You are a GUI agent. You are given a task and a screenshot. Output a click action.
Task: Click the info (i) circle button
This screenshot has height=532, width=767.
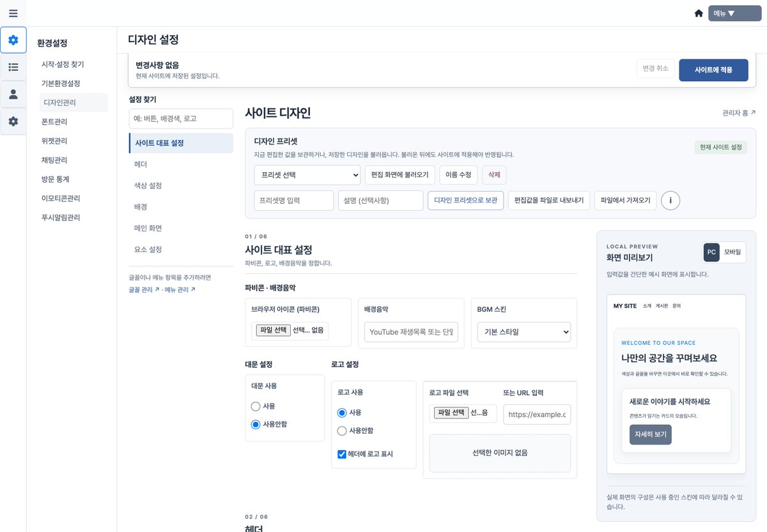pos(670,201)
